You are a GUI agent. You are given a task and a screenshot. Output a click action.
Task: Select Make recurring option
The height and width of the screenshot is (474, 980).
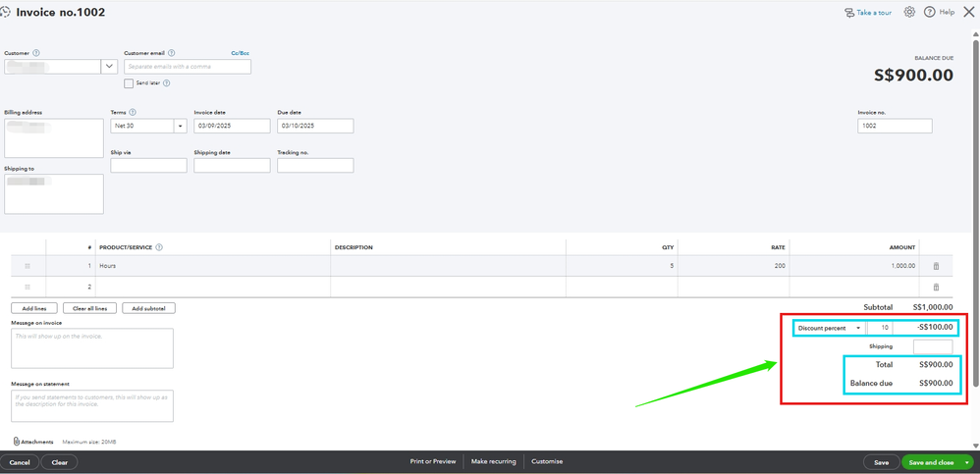(x=494, y=461)
